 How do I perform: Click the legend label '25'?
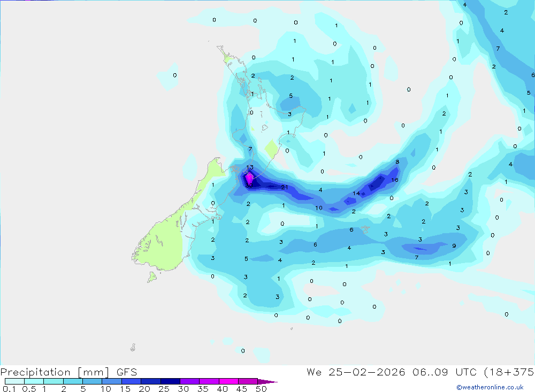tap(164, 389)
